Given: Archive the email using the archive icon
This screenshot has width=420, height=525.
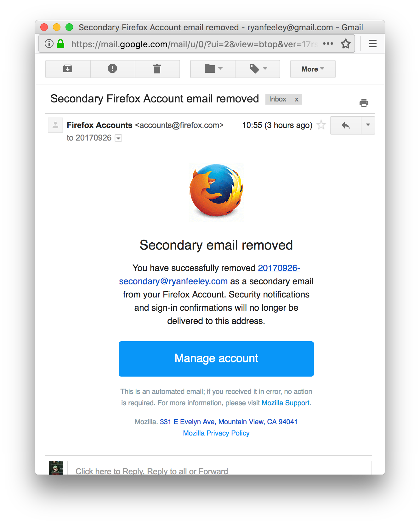Looking at the screenshot, I should click(x=67, y=69).
